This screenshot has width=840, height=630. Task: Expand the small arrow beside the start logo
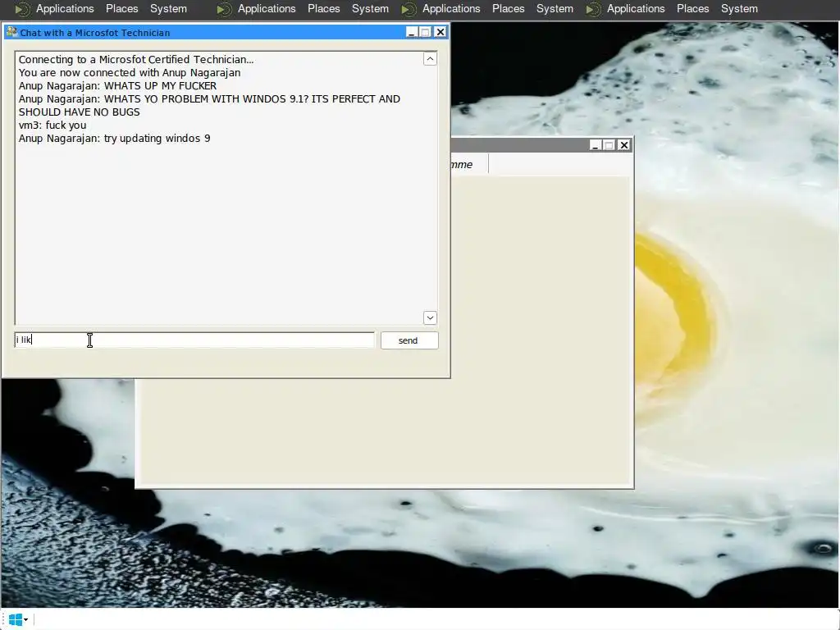coord(25,620)
